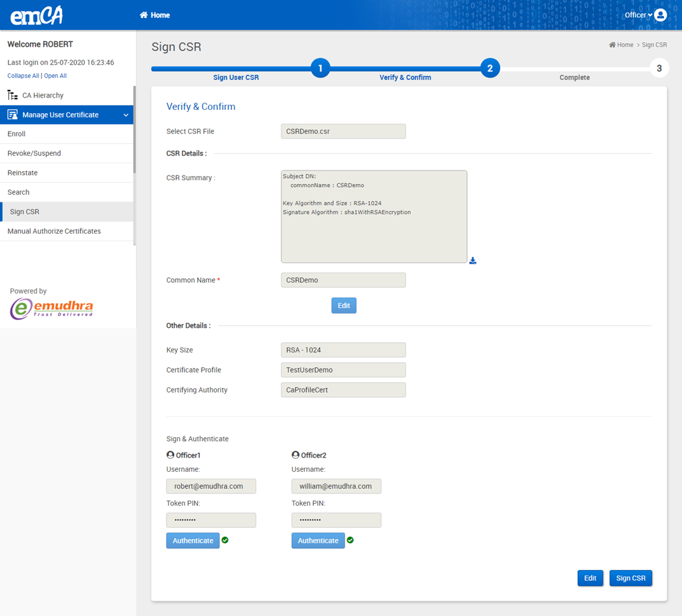Click Authenticate for Officer2
The image size is (682, 616).
coord(318,541)
